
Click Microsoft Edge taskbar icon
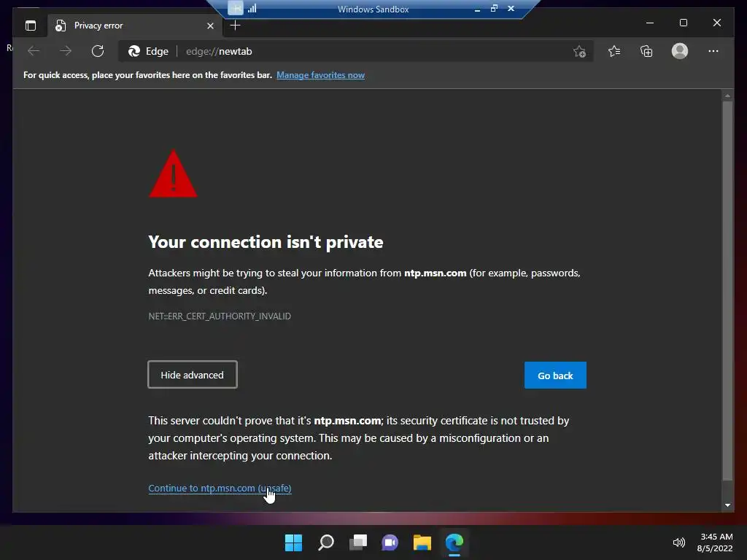[454, 542]
